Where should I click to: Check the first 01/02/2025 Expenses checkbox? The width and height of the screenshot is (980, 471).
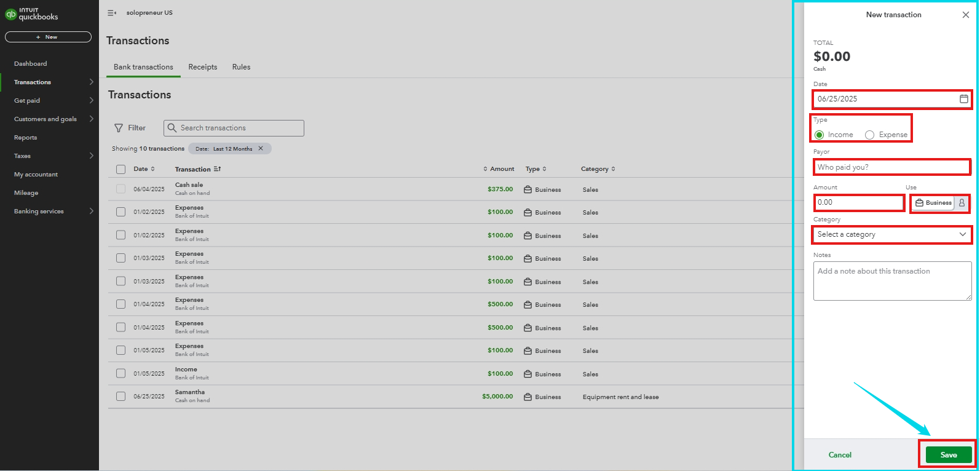pos(121,212)
